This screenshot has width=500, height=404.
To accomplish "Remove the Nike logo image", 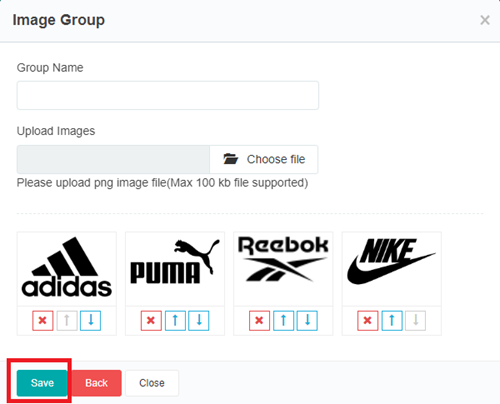I will tap(368, 321).
